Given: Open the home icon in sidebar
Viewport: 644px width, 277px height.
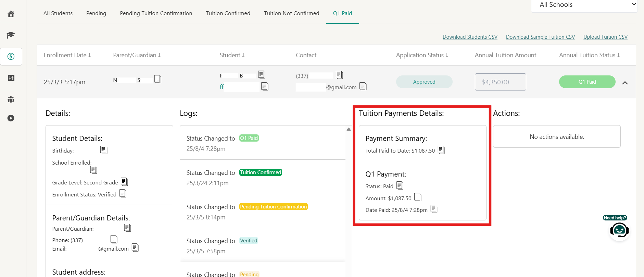Looking at the screenshot, I should (x=11, y=14).
